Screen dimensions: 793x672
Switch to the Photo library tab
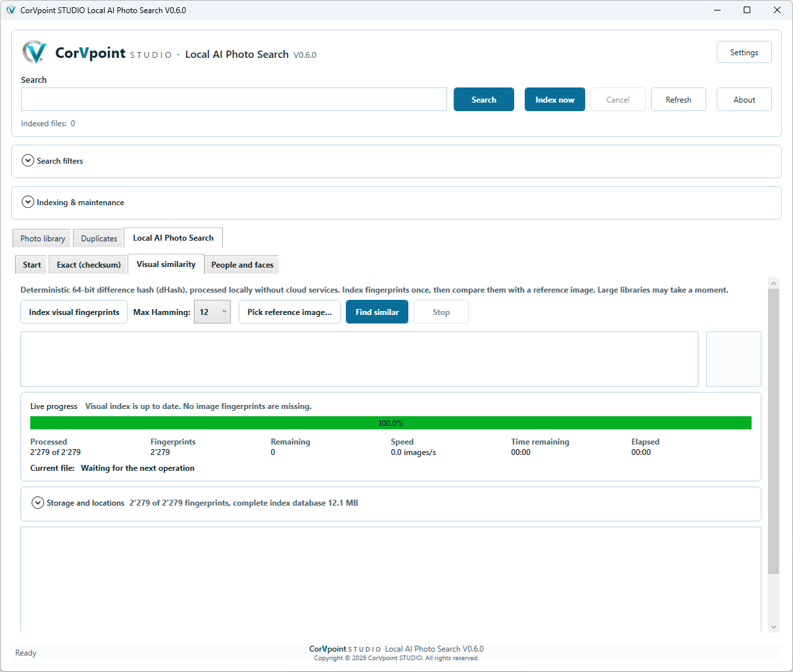pos(42,238)
